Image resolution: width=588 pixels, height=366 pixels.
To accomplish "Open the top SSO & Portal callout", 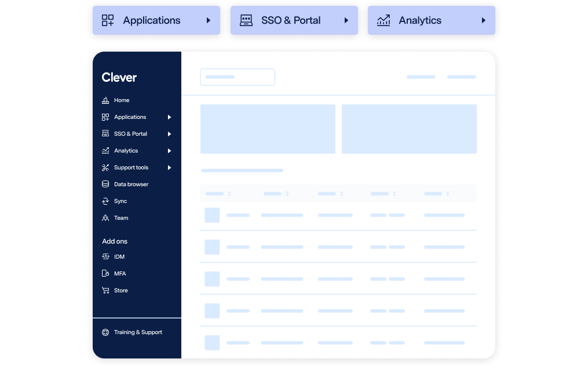I will [294, 20].
